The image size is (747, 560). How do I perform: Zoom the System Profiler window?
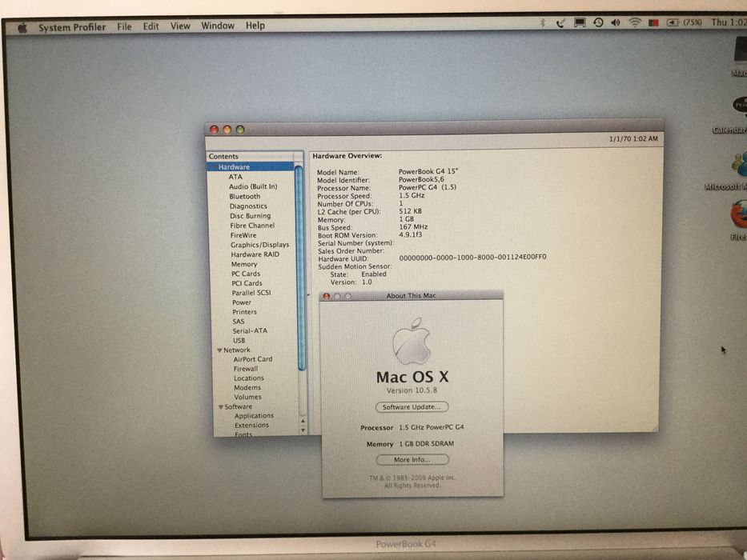[240, 130]
